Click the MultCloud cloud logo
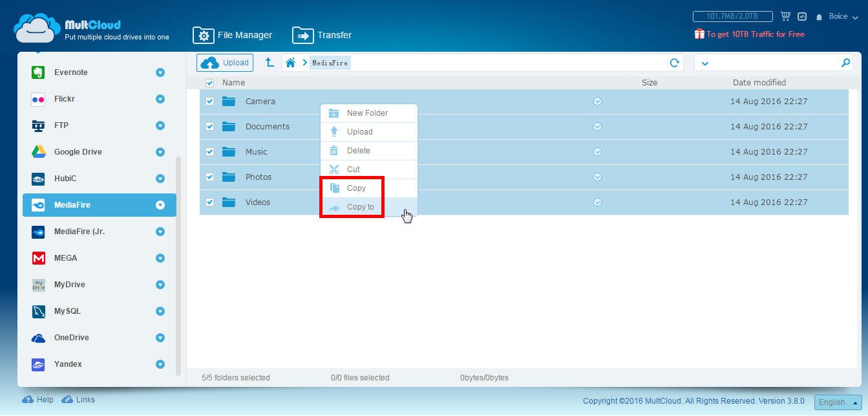The image size is (868, 416). pyautogui.click(x=37, y=27)
